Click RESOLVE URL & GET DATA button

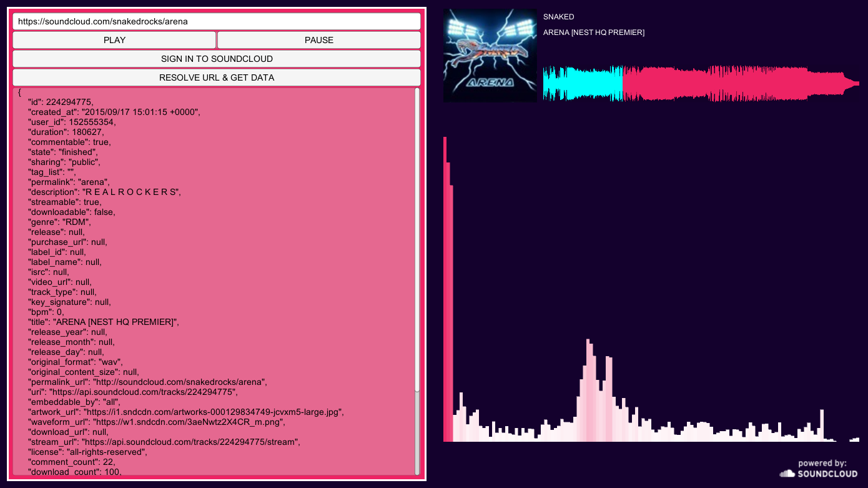[216, 77]
